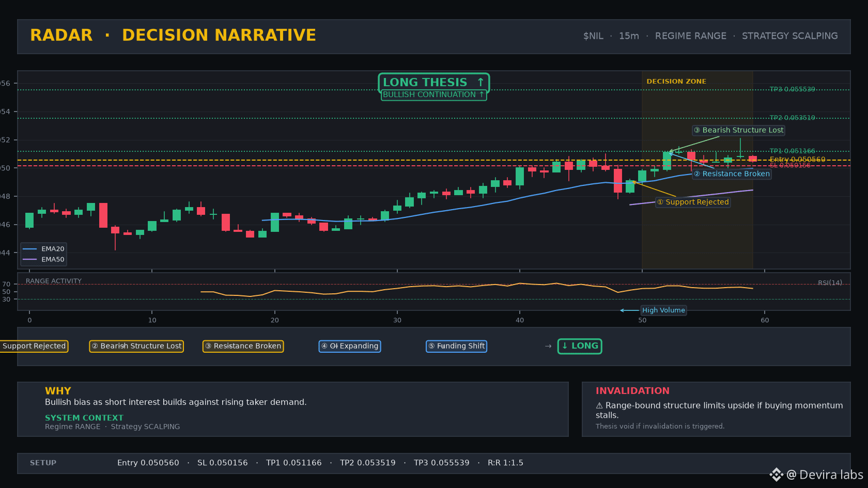Click the High Volume marker label

click(663, 310)
